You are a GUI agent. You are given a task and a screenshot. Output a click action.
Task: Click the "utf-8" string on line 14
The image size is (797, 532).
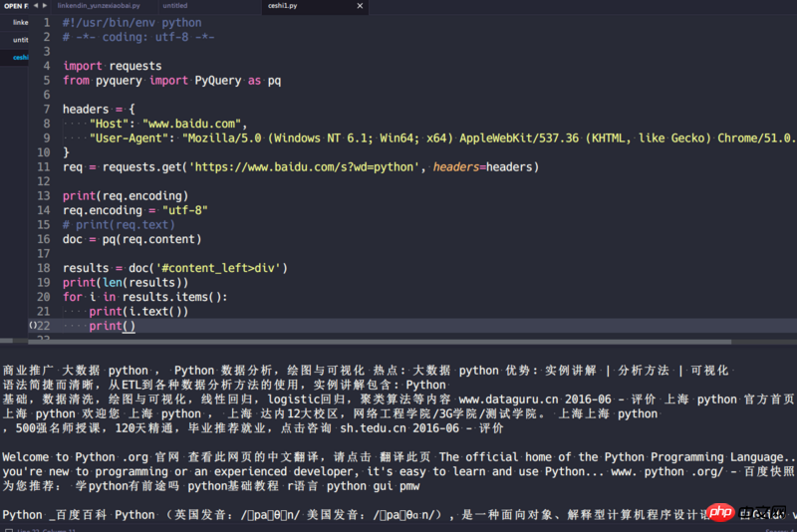click(185, 210)
